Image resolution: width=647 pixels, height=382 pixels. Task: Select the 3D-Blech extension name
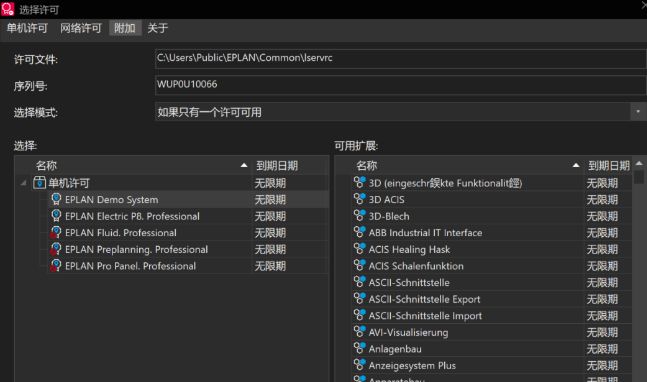pyautogui.click(x=389, y=216)
